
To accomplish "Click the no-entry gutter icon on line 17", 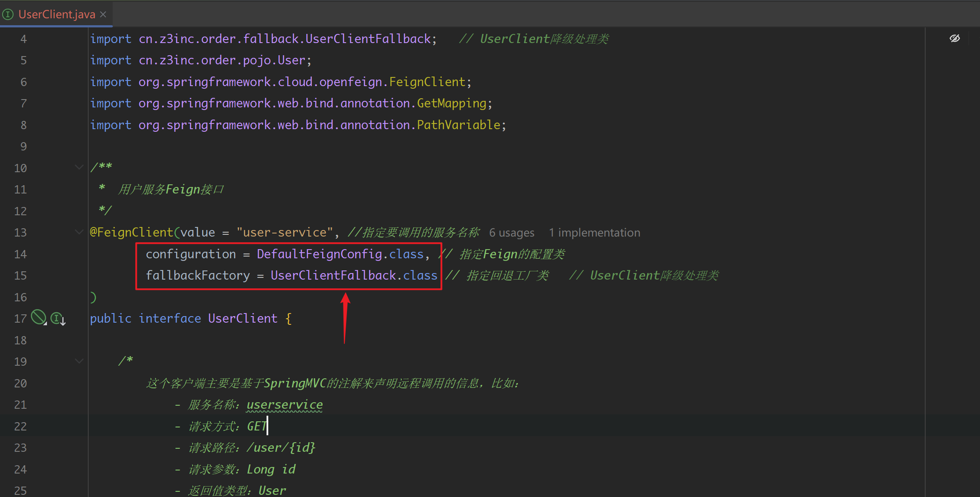I will point(39,317).
